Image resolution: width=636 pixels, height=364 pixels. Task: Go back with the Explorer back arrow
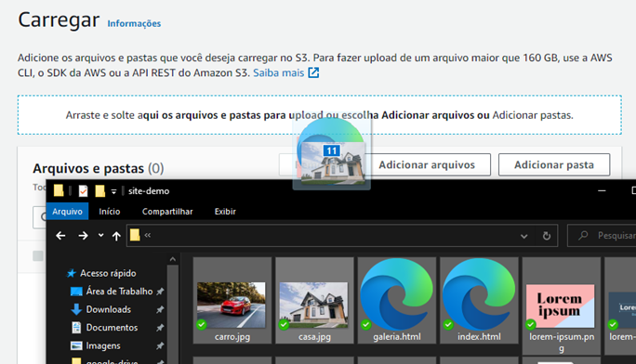[x=60, y=236]
